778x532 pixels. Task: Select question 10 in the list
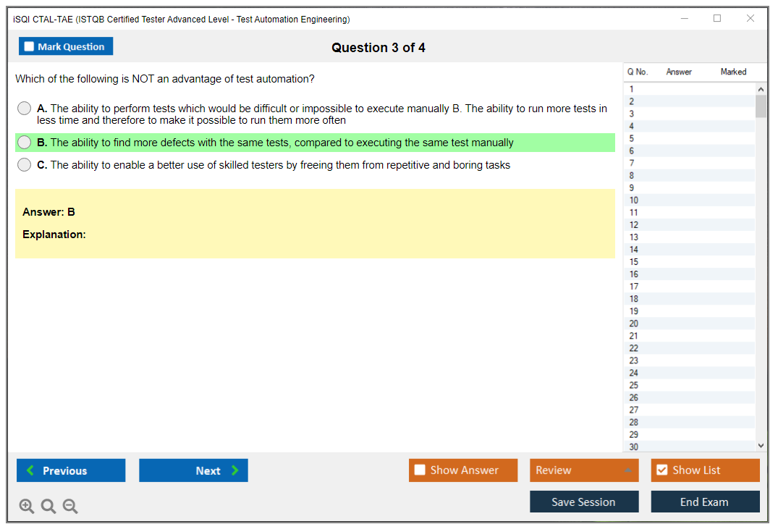point(634,200)
